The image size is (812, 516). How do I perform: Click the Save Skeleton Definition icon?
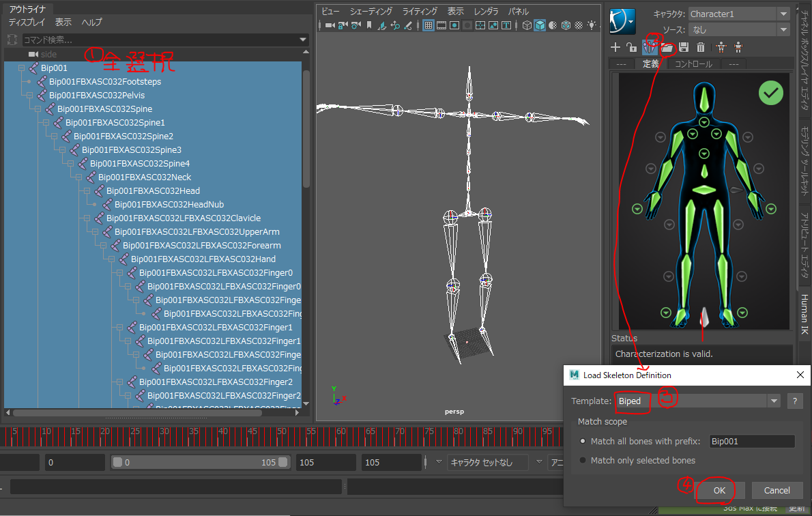click(x=684, y=47)
